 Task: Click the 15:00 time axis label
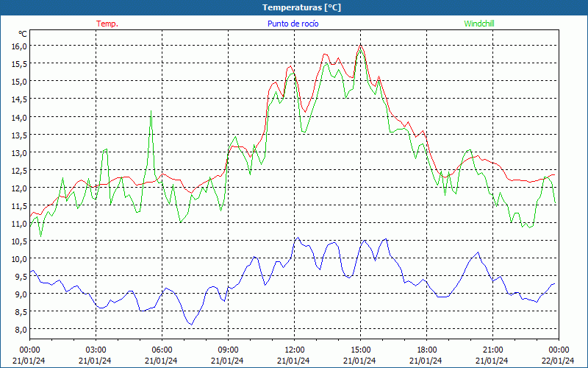click(x=360, y=350)
